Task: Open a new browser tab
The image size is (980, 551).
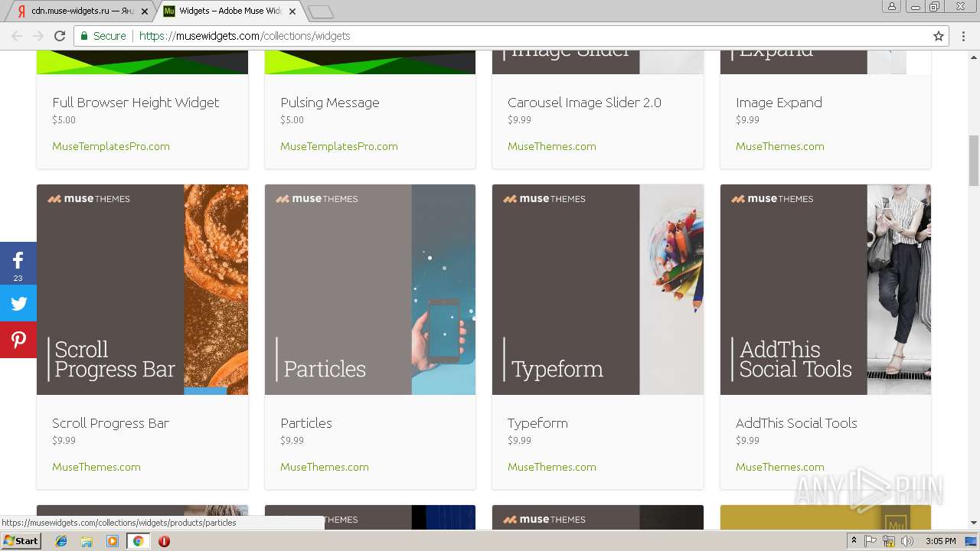Action: click(321, 11)
